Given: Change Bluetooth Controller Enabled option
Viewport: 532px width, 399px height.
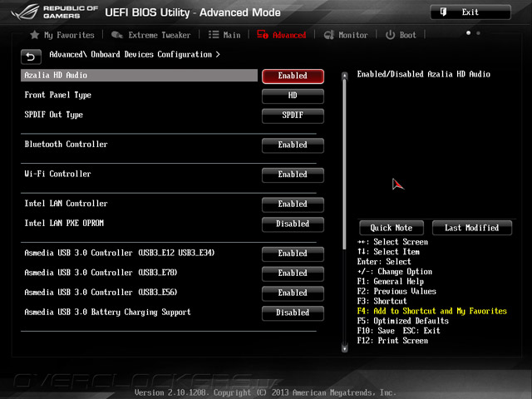Looking at the screenshot, I should (293, 145).
